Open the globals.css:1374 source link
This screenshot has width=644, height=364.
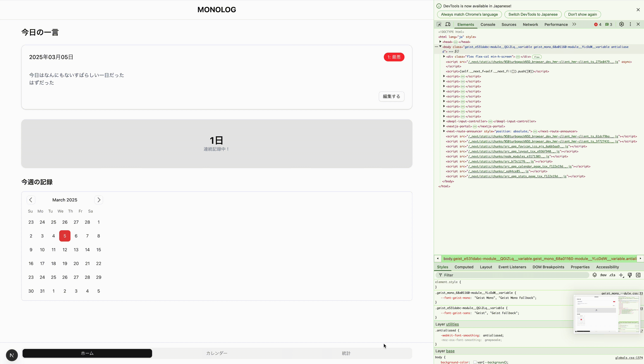629,358
